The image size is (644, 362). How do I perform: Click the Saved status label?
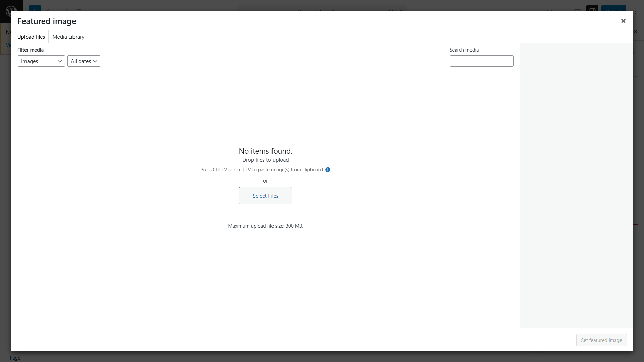click(x=554, y=11)
